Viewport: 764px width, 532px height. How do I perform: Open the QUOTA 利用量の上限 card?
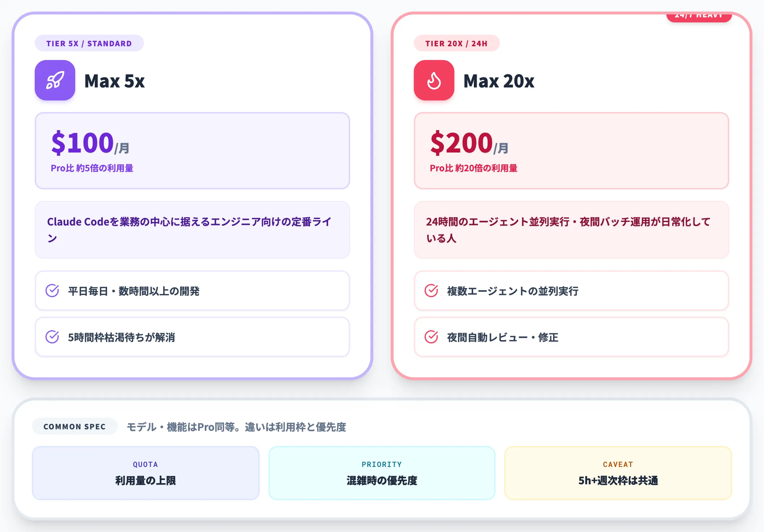tap(146, 473)
